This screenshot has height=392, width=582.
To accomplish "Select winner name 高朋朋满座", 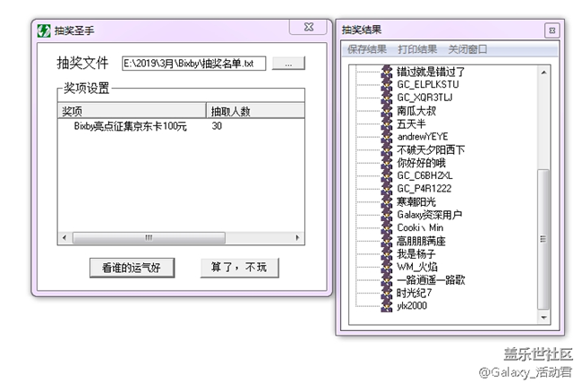I will point(422,241).
